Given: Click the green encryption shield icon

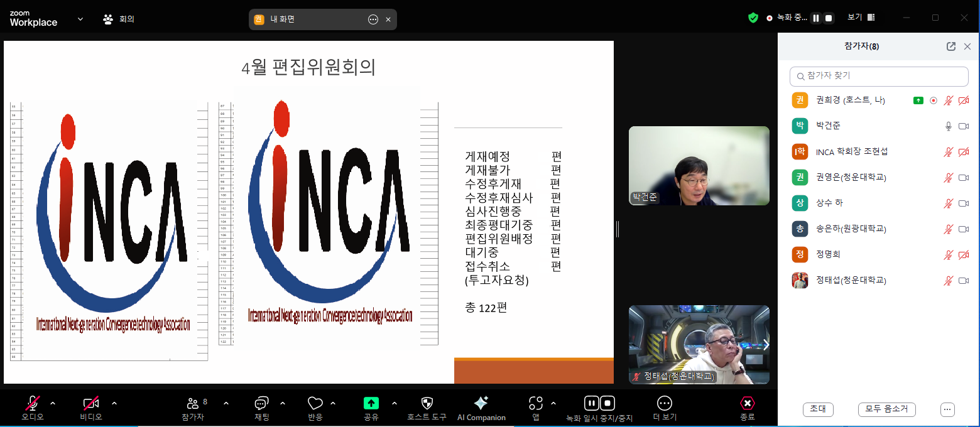Looking at the screenshot, I should 753,18.
